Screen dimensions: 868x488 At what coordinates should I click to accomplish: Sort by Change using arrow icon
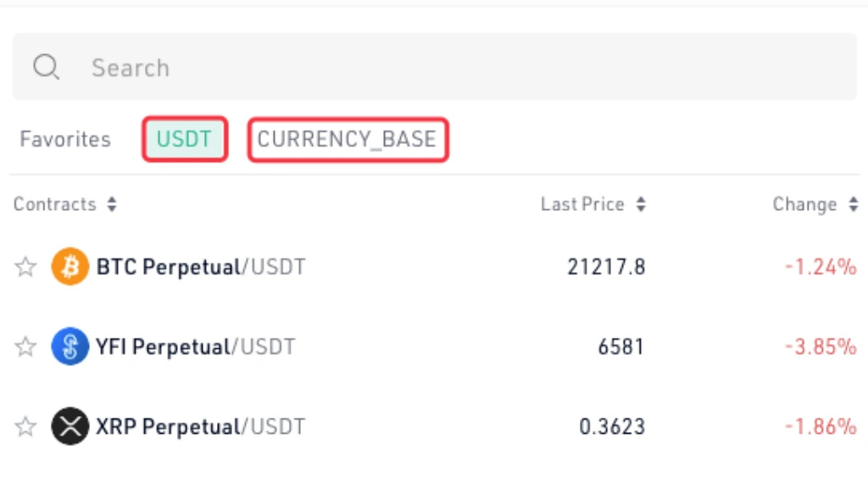tap(853, 204)
